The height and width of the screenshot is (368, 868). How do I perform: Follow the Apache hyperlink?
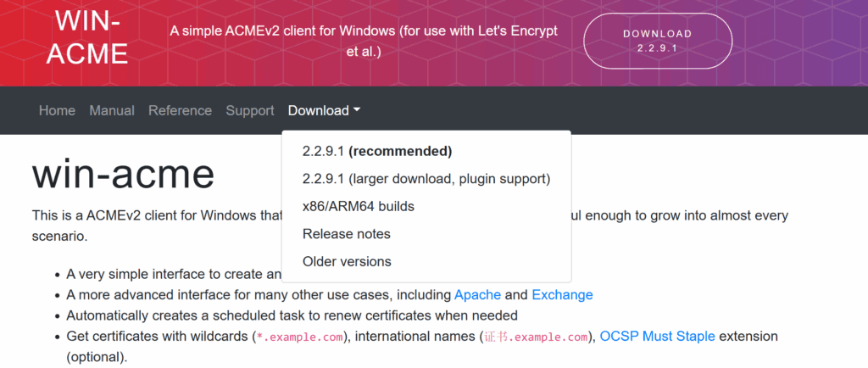pyautogui.click(x=478, y=295)
